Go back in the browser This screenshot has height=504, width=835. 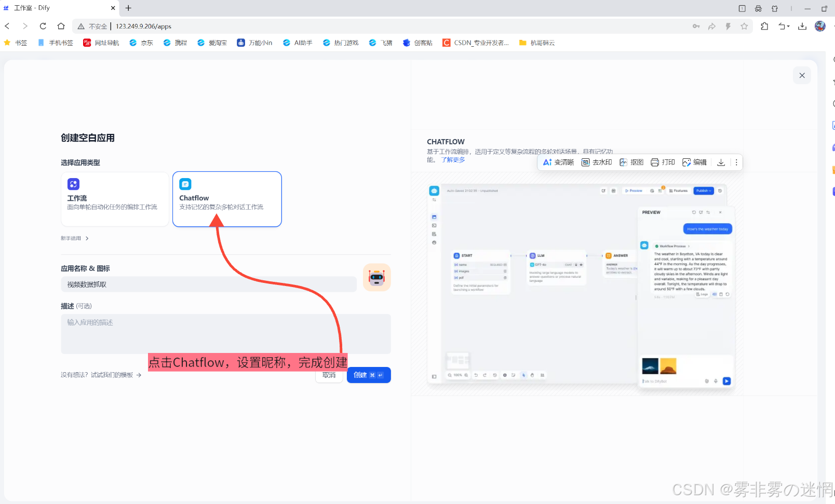tap(7, 26)
